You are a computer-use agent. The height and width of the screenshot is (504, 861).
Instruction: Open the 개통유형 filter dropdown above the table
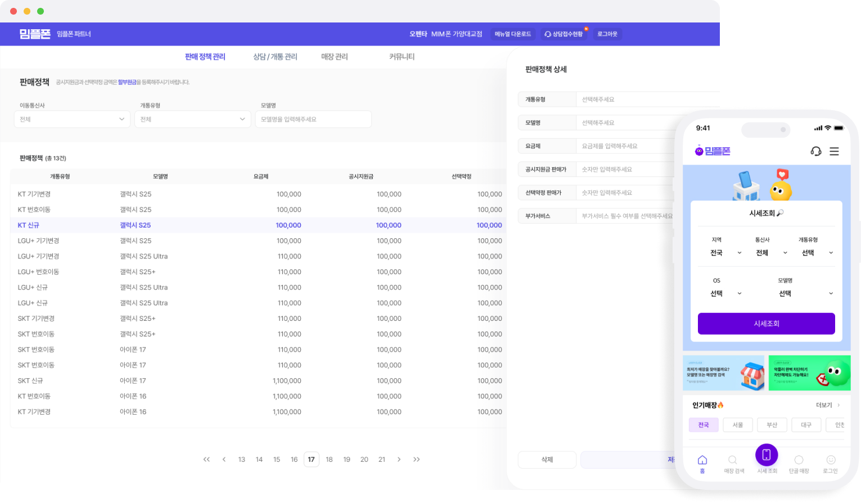[192, 119]
